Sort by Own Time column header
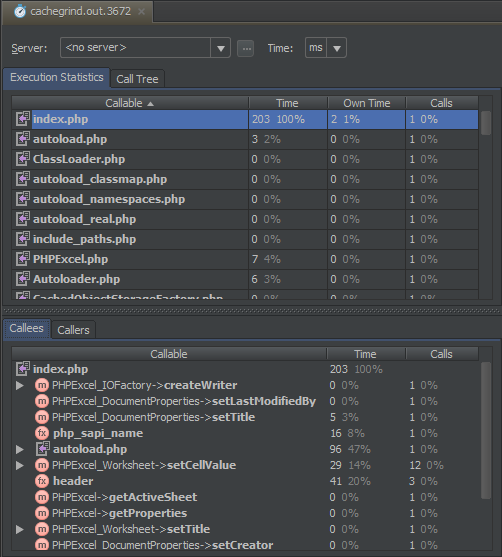 [x=367, y=103]
